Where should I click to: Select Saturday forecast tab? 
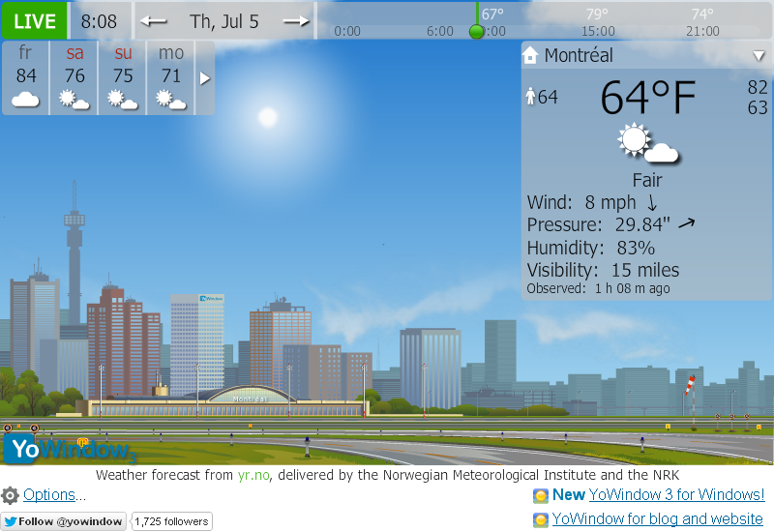74,77
